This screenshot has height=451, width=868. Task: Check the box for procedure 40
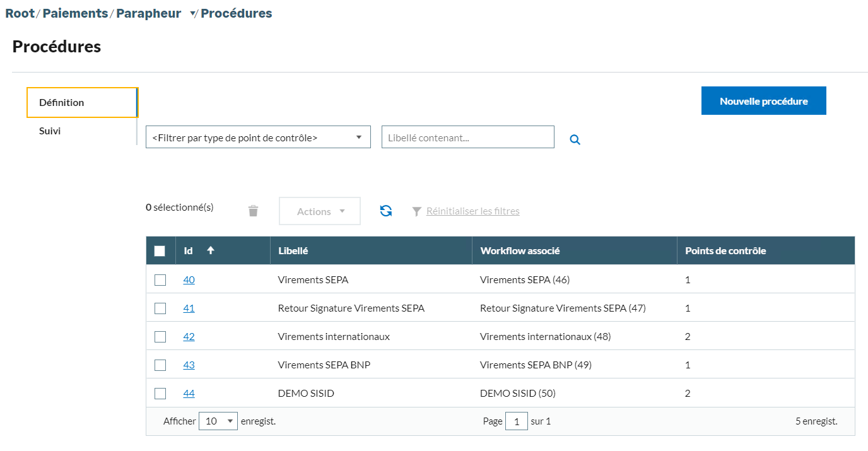click(160, 280)
